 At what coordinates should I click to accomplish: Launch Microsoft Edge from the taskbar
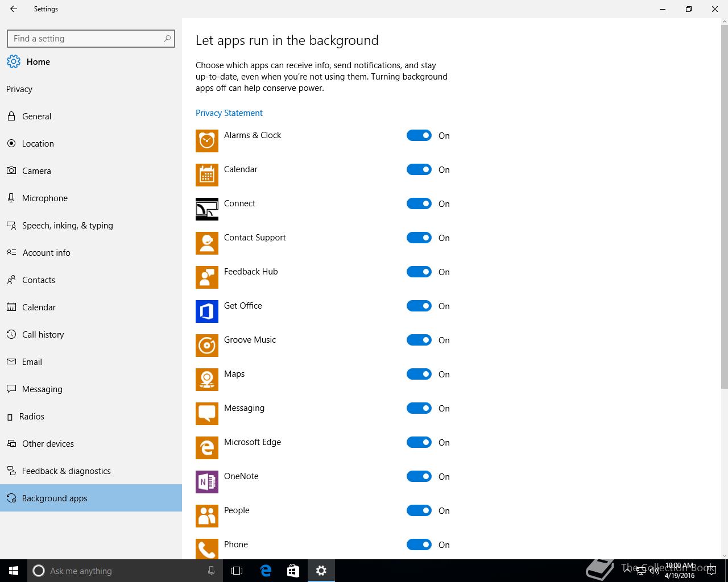pos(266,571)
